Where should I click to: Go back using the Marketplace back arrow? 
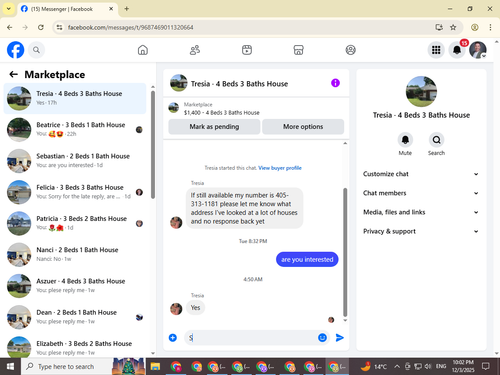tap(13, 74)
